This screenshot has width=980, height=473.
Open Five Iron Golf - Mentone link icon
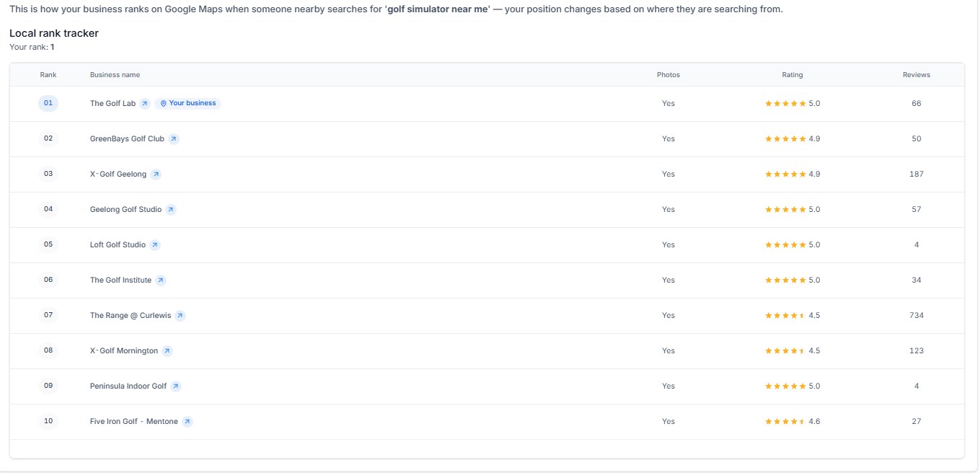point(187,421)
